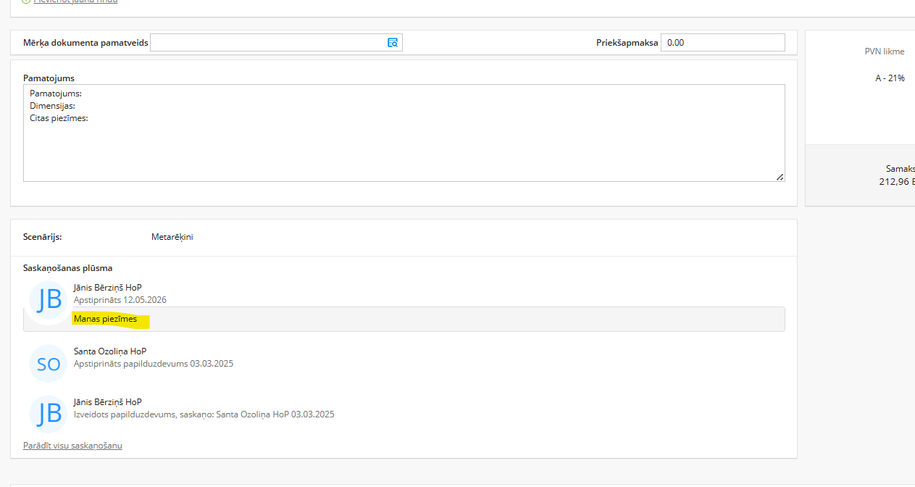Click the Metarēķini scenario value
Screen dimensions: 915x487
pyautogui.click(x=172, y=237)
